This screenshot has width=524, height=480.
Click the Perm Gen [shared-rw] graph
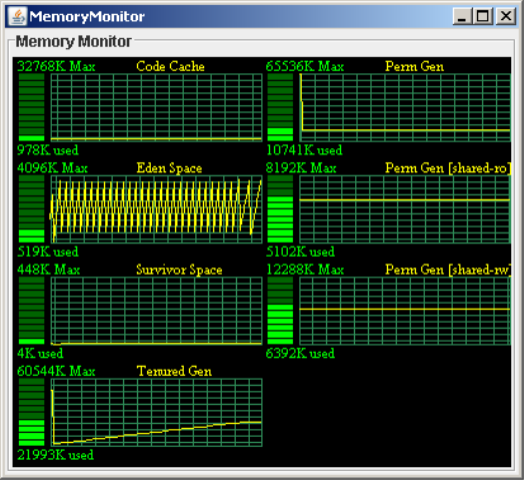click(x=405, y=311)
